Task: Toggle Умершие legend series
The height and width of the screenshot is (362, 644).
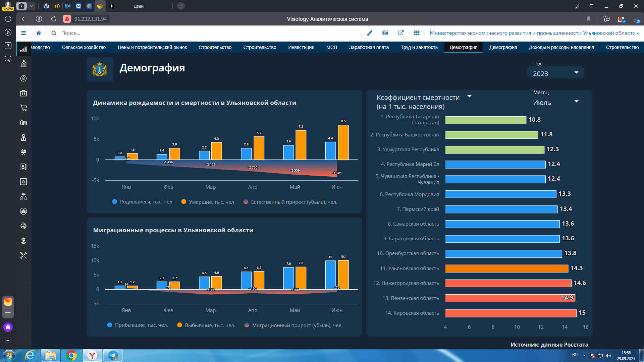Action: [x=208, y=202]
